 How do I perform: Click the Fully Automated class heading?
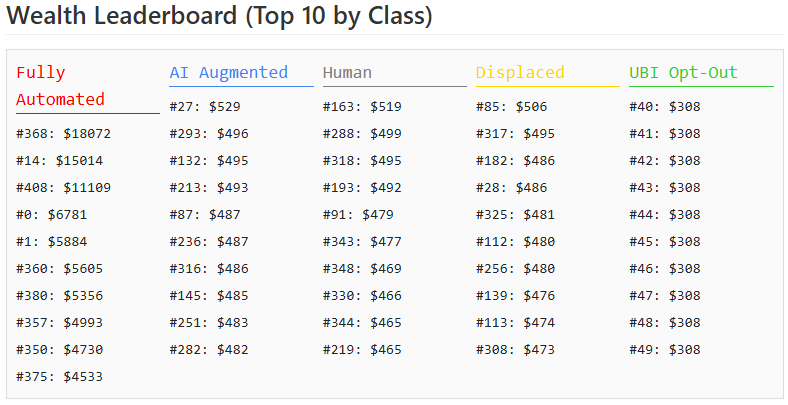tap(60, 86)
